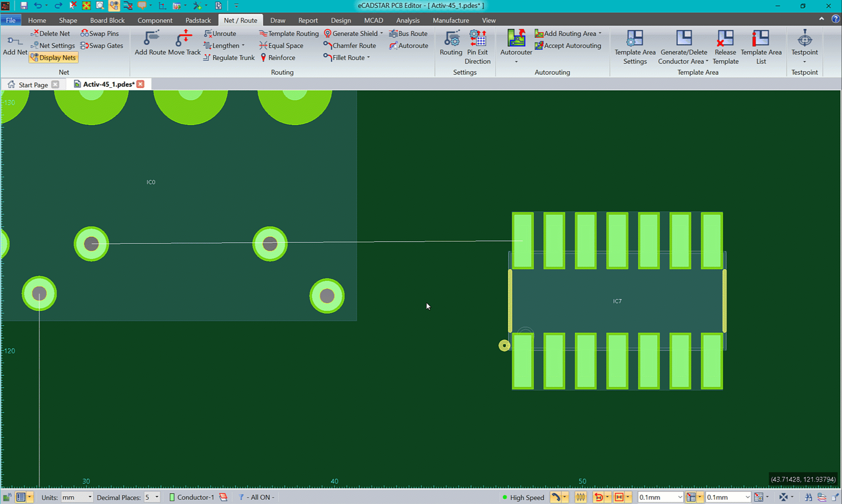Open the Start Page tab
Image resolution: width=842 pixels, height=504 pixels.
(x=33, y=84)
